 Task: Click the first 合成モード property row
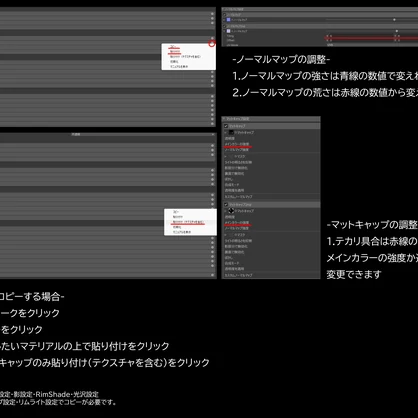point(271,185)
